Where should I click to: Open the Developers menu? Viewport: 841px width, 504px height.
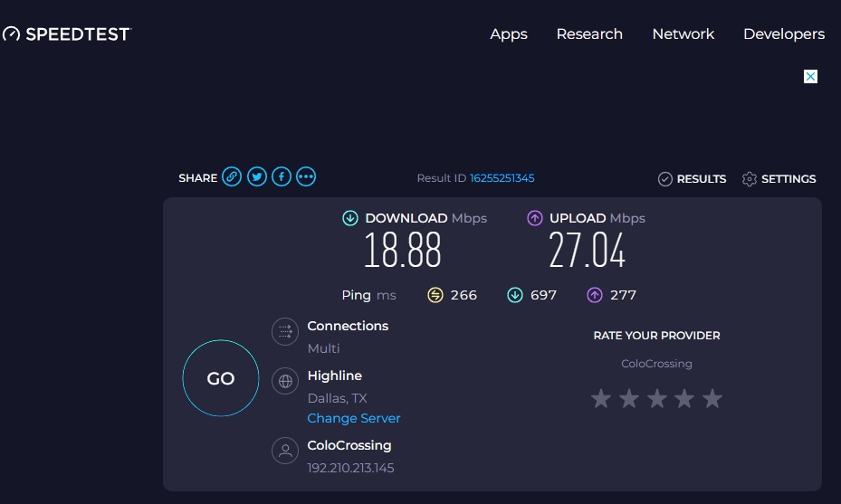(x=784, y=34)
